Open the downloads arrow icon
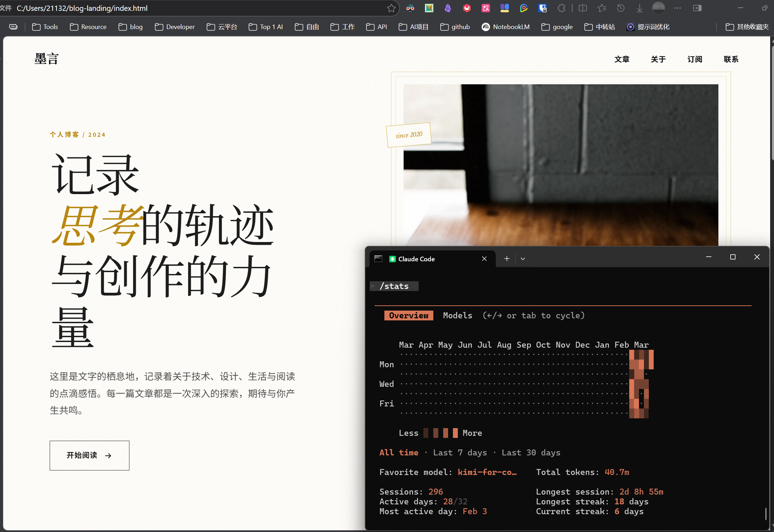 point(639,8)
